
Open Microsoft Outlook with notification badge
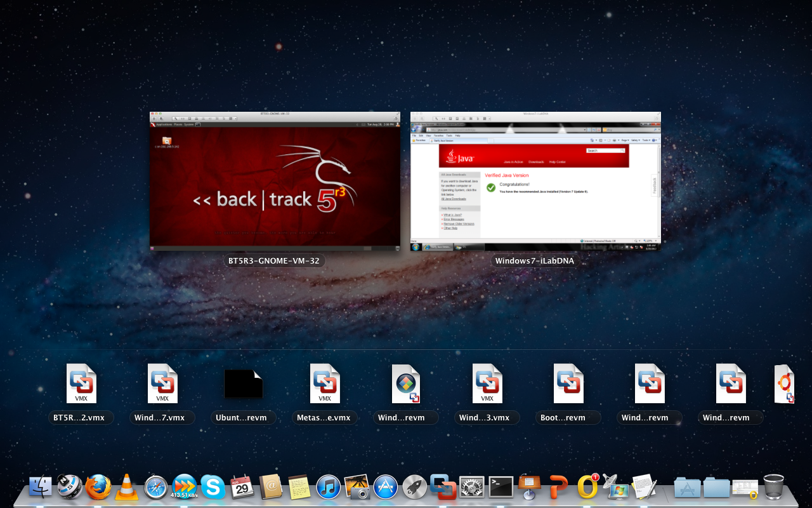[587, 488]
